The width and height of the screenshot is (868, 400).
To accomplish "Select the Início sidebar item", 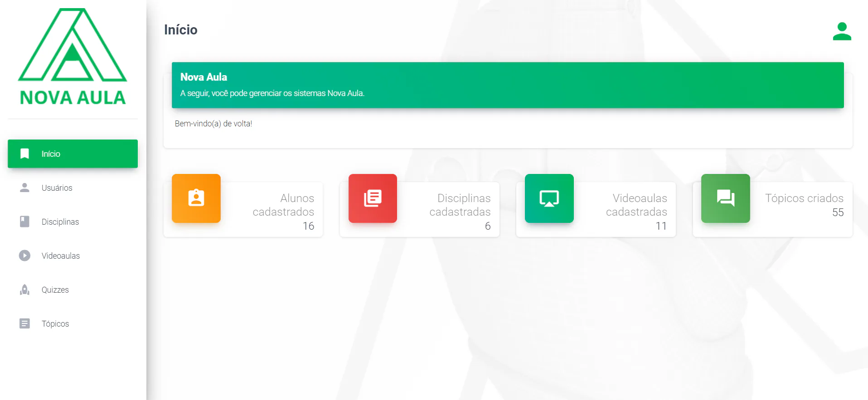I will 73,154.
